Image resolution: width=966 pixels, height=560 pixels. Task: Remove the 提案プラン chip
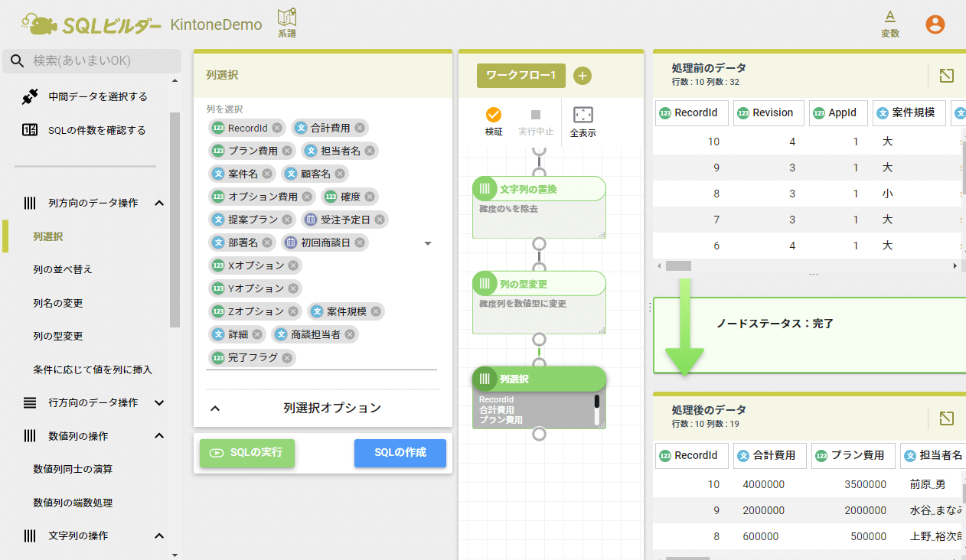(287, 220)
